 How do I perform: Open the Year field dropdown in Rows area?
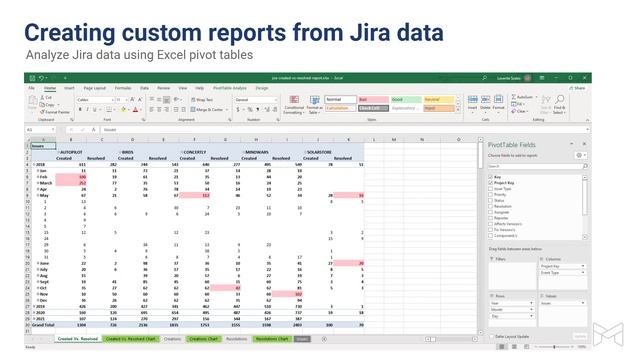(531, 303)
